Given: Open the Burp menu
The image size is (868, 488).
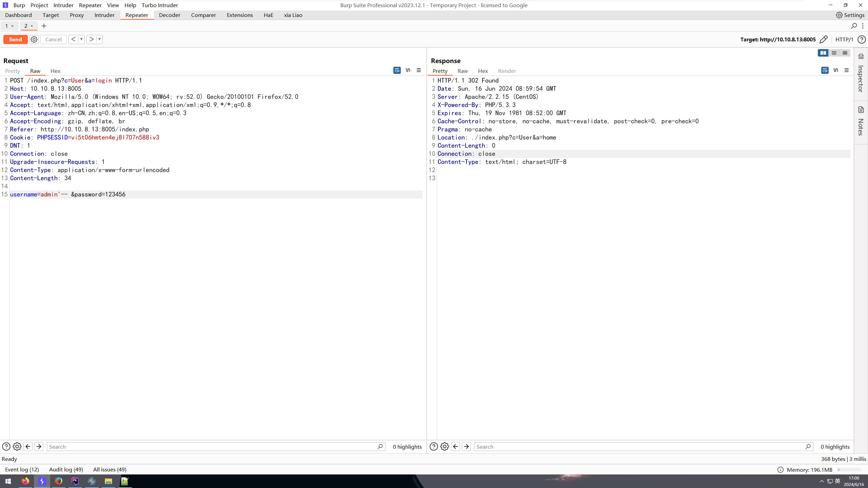Looking at the screenshot, I should coord(19,5).
